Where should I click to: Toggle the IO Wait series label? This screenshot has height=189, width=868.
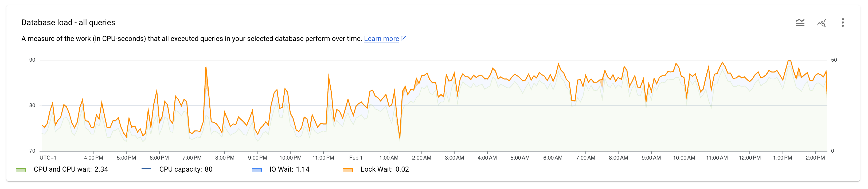tap(289, 169)
